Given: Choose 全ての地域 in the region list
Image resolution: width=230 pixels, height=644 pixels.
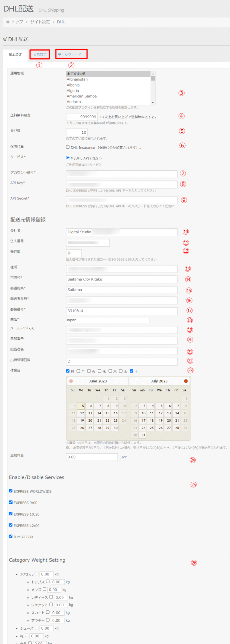Looking at the screenshot, I should coord(76,74).
